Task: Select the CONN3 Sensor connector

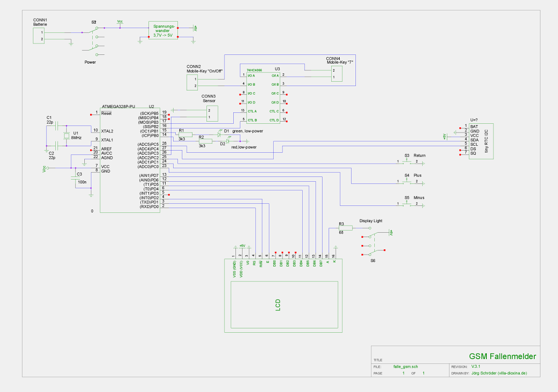Action: point(212,114)
